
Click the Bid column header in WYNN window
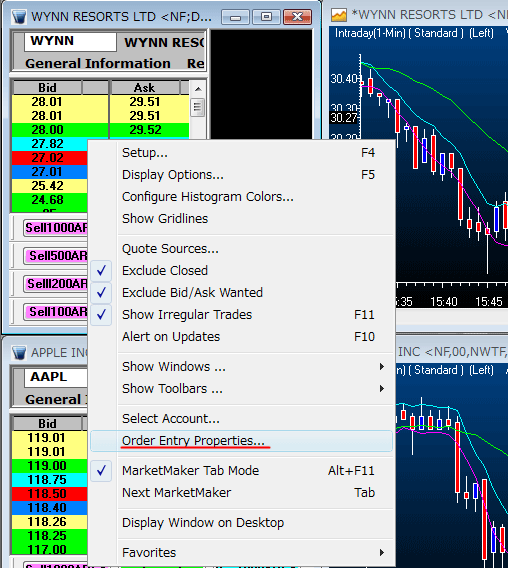point(47,88)
